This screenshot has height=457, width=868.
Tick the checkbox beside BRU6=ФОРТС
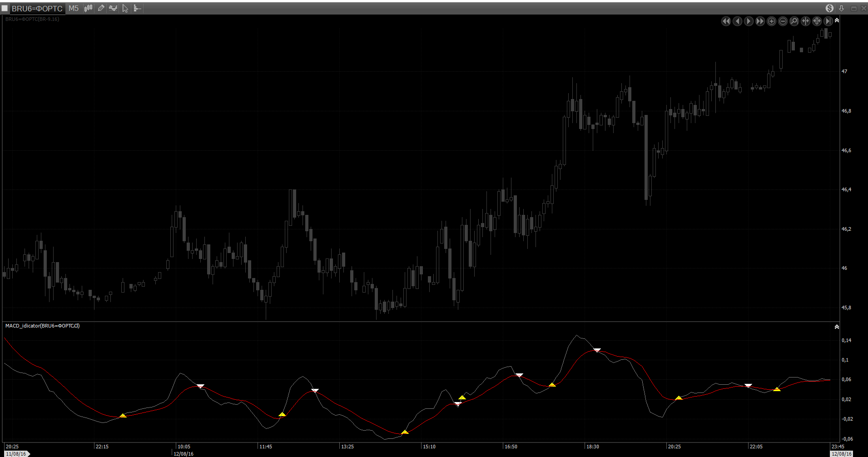pos(5,8)
